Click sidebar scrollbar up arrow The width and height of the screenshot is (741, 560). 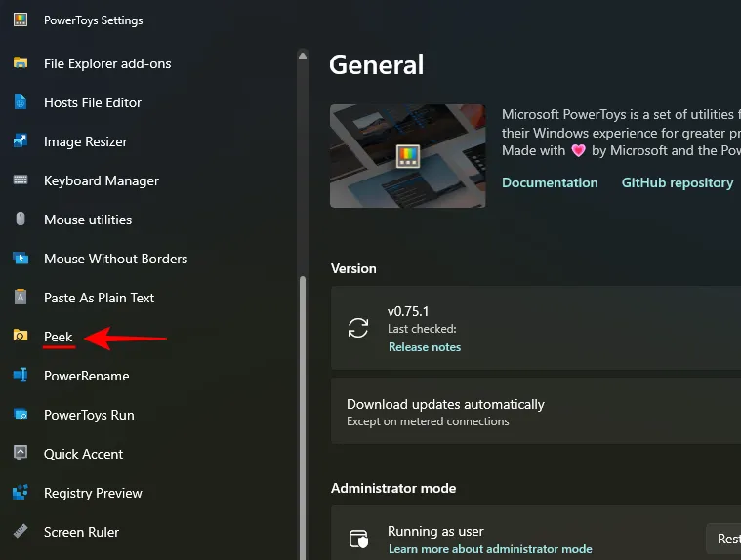click(303, 56)
